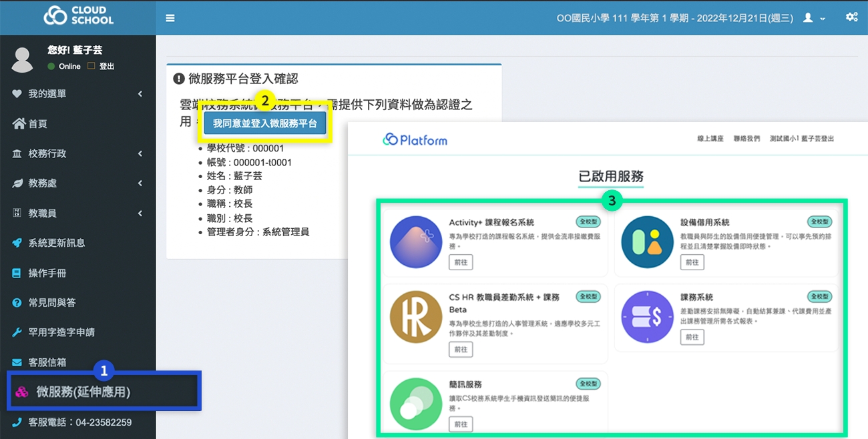The image size is (868, 439).
Task: Click the Activity+ course registration icon
Action: tap(416, 242)
